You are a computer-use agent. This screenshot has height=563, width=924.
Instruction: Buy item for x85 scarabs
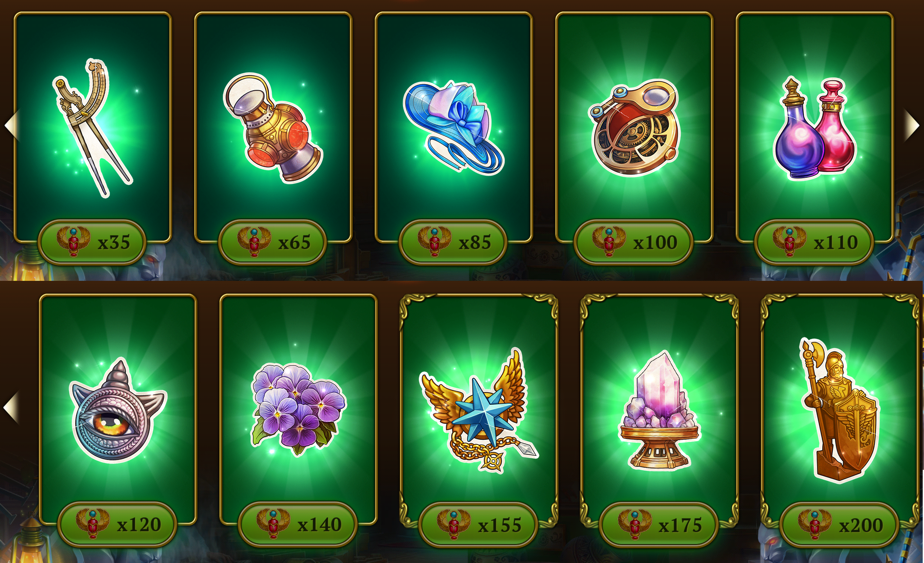point(453,242)
